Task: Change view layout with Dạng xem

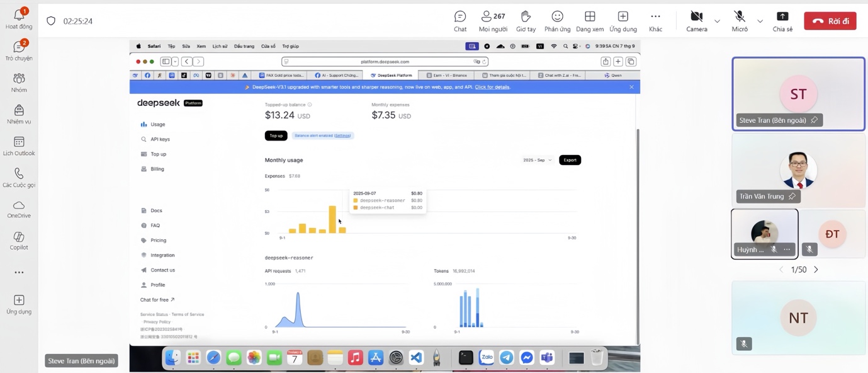Action: pos(590,21)
